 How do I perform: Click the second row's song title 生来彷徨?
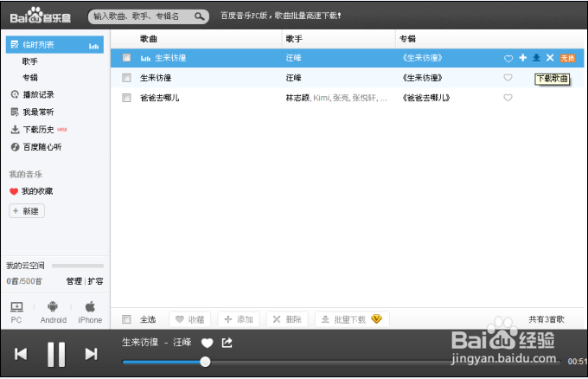click(156, 78)
